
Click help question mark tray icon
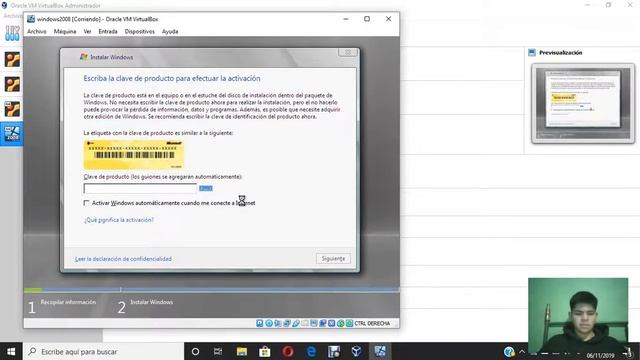(509, 351)
